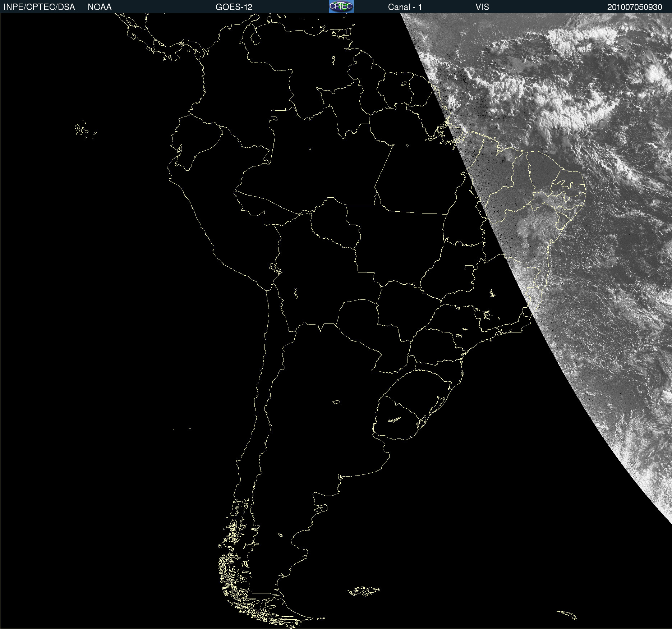Viewport: 672px width, 629px height.
Task: Click the CPTEC logo in header
Action: click(341, 6)
